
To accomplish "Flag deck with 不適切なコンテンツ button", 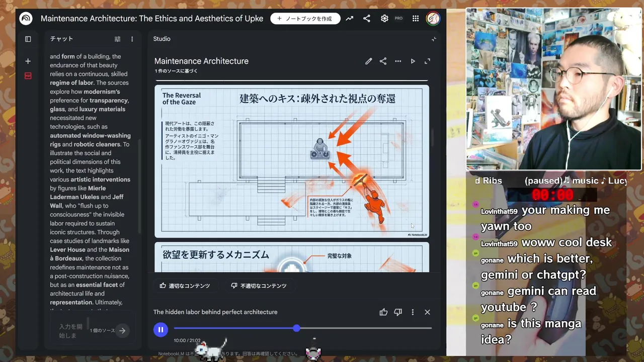I will [259, 286].
